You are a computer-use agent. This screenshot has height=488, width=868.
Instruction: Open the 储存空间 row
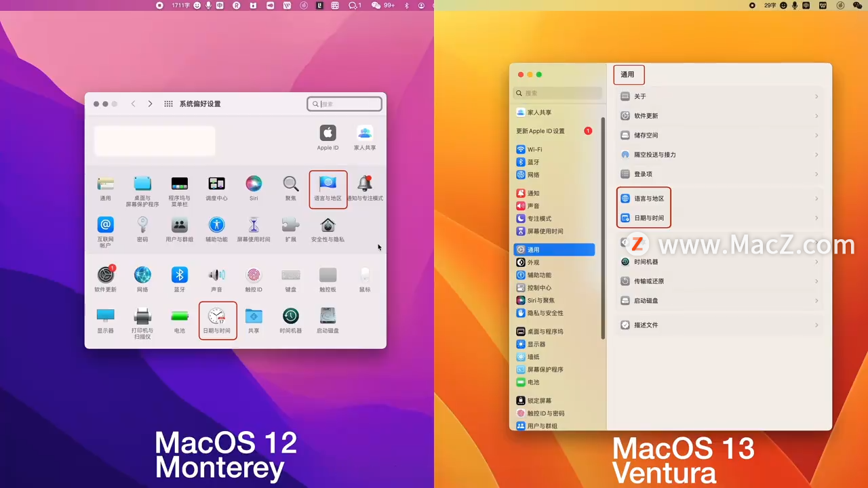tap(719, 135)
